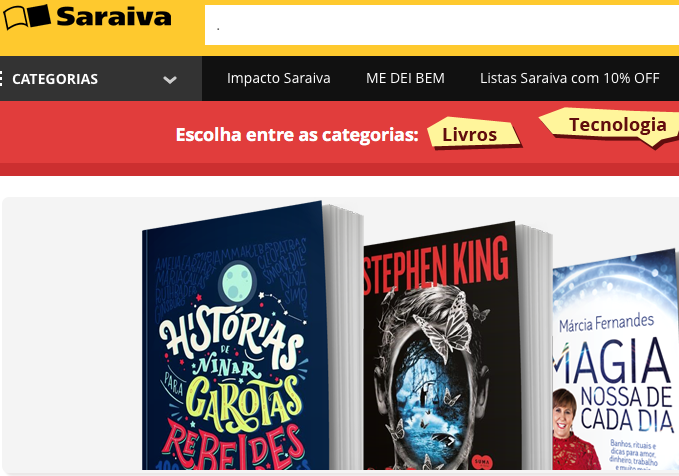
Task: Select the Tecnologia category tag
Action: coord(612,126)
